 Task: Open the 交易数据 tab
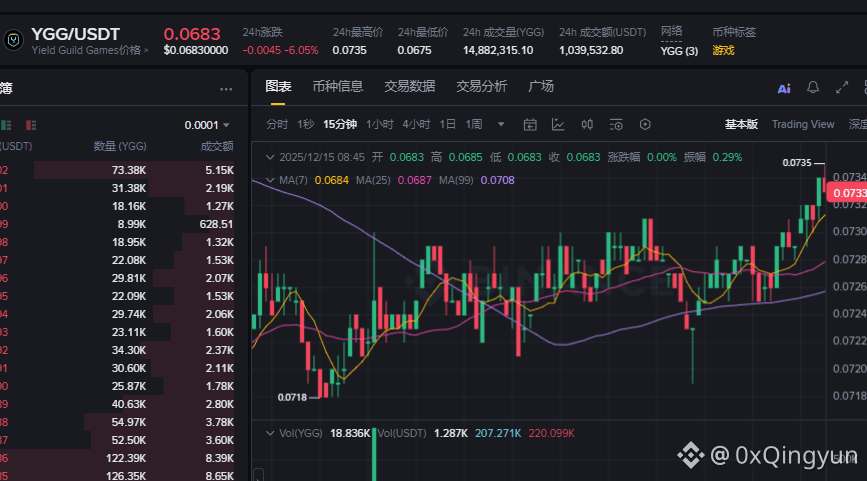(x=410, y=87)
